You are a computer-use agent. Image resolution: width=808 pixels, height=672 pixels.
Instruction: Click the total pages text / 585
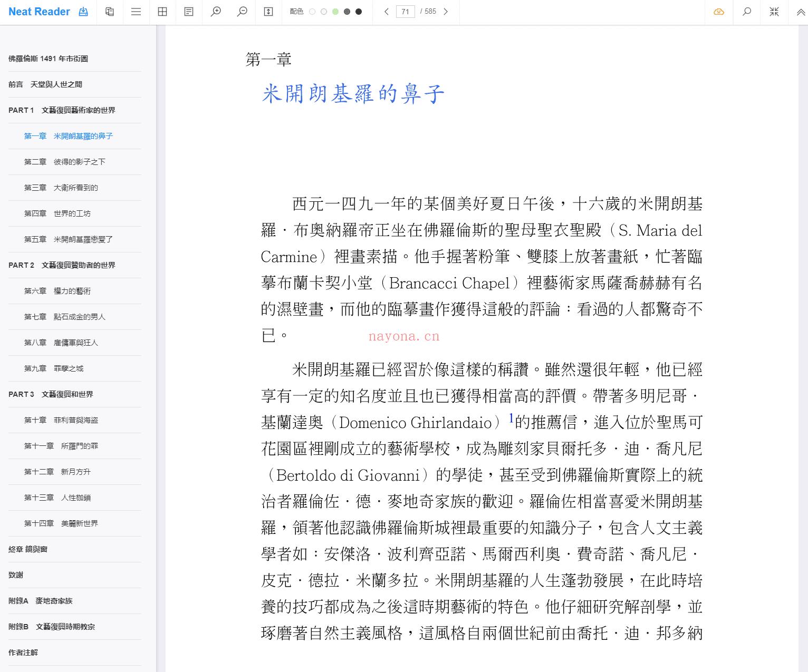(428, 12)
